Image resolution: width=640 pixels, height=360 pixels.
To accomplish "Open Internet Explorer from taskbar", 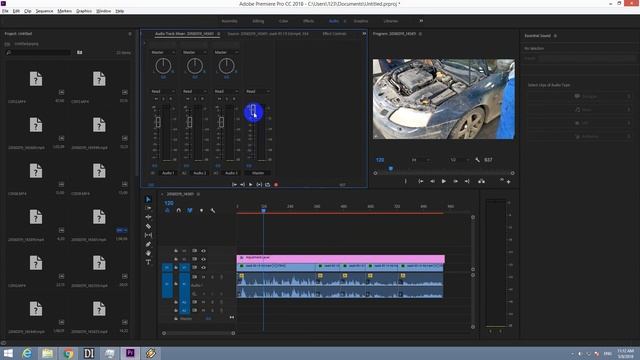I will pos(27,353).
